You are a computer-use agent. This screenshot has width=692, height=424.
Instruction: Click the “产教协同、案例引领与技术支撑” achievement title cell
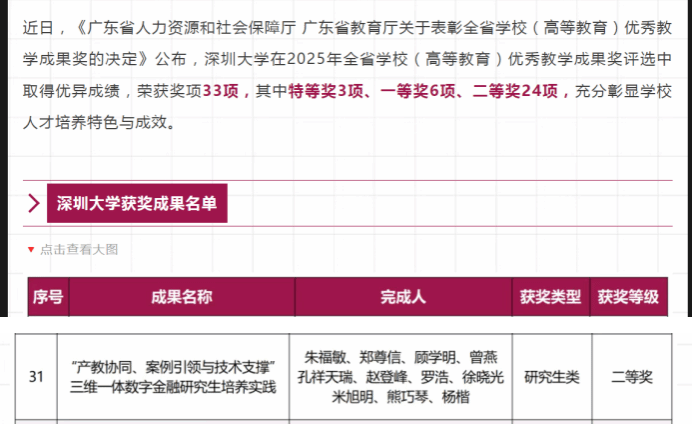(x=173, y=377)
